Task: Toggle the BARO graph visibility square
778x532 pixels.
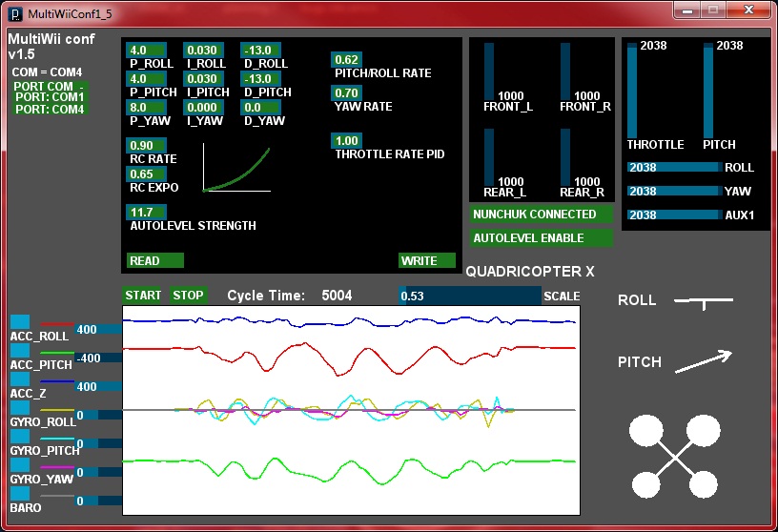Action: (19, 495)
